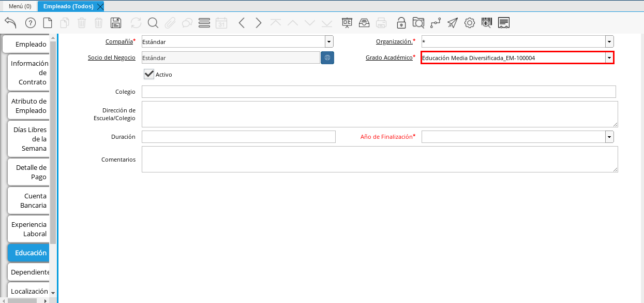
Task: Click into the Duración field
Action: pos(238,137)
